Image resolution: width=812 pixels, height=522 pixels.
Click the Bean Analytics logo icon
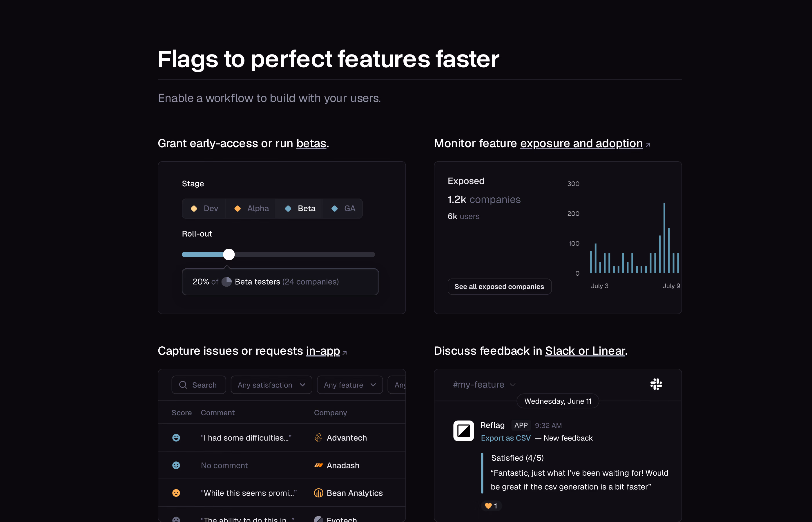coord(318,493)
